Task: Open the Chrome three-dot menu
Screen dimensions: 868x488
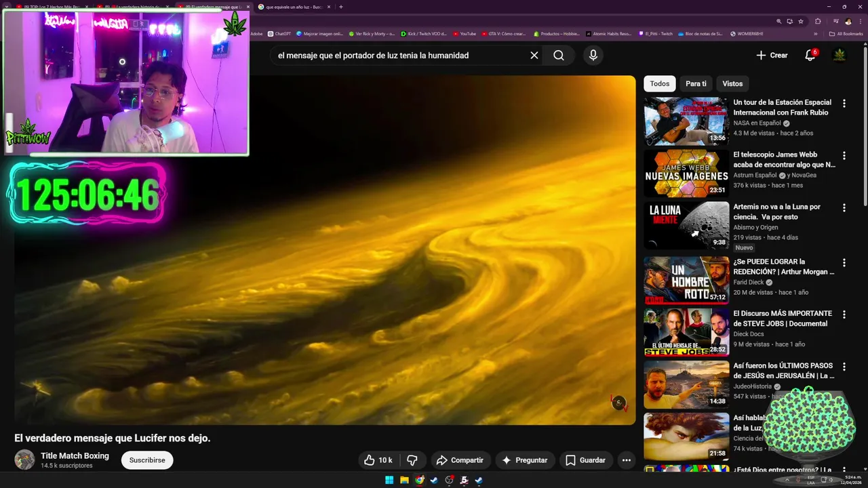Action: coord(860,21)
